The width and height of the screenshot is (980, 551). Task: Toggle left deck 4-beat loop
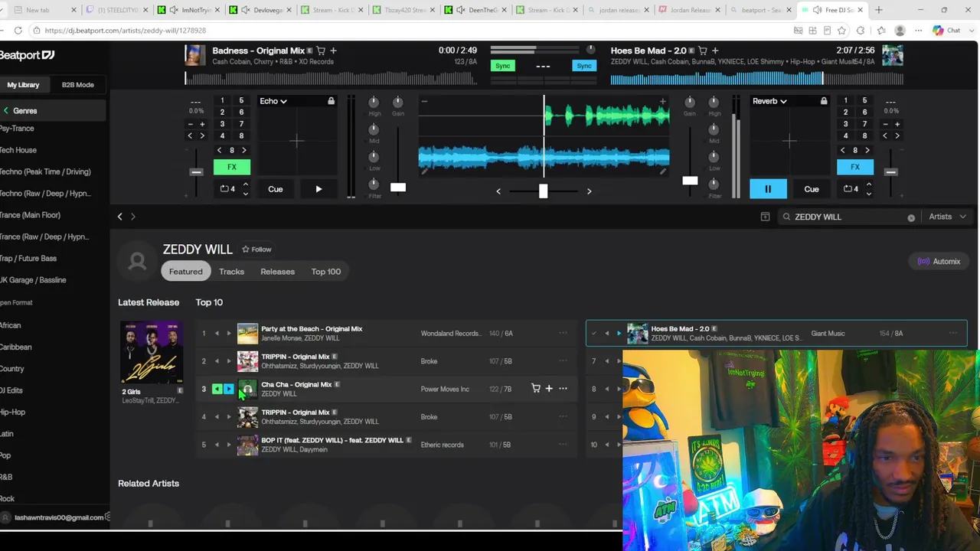pyautogui.click(x=227, y=189)
